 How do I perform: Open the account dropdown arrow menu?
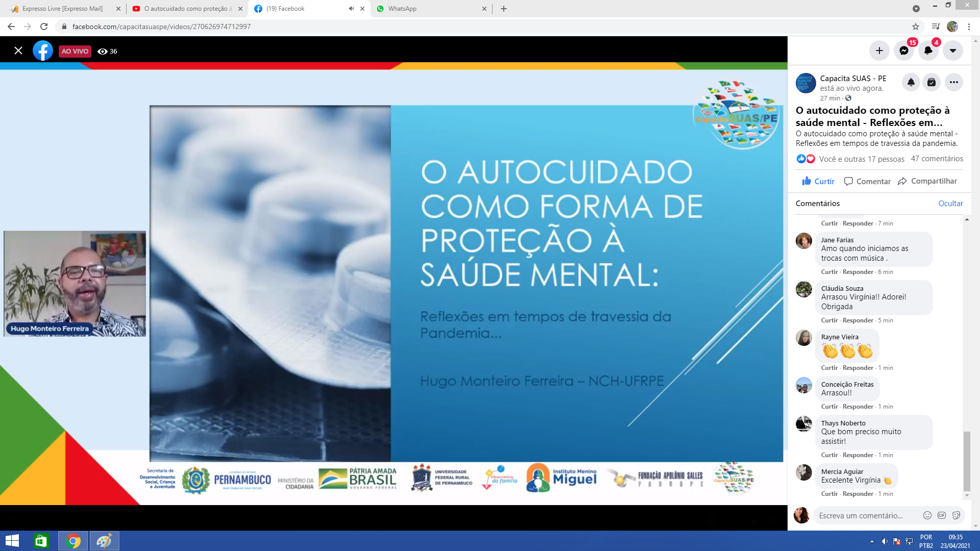pyautogui.click(x=952, y=51)
